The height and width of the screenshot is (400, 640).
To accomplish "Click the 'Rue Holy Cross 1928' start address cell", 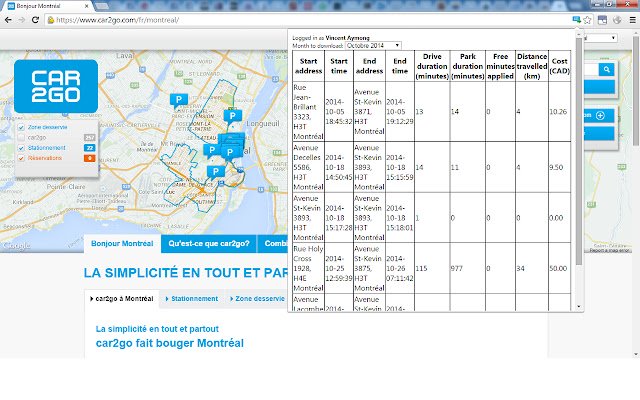I will tap(309, 268).
